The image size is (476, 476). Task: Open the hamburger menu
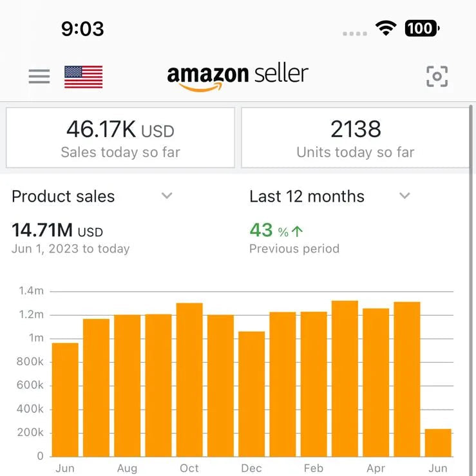[39, 77]
